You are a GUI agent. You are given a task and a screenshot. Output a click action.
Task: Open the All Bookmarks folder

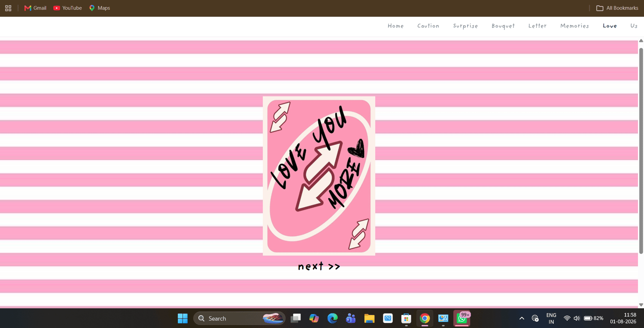pos(617,8)
